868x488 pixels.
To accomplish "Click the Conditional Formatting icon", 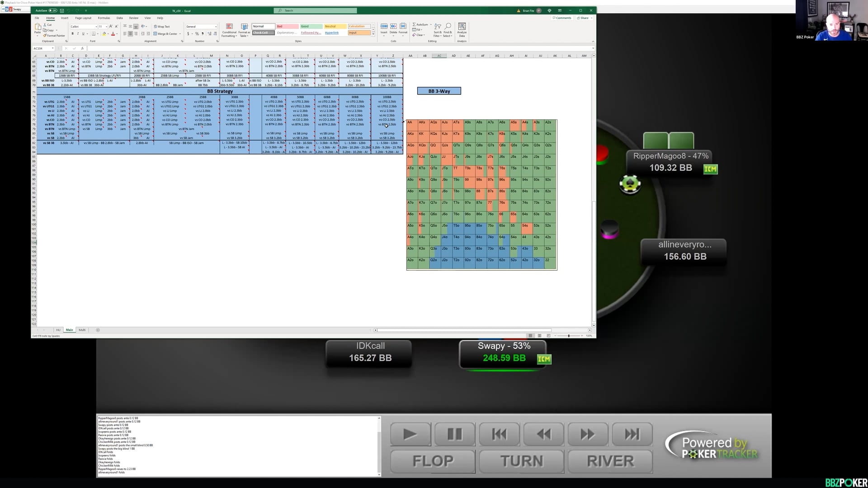I will tap(229, 27).
